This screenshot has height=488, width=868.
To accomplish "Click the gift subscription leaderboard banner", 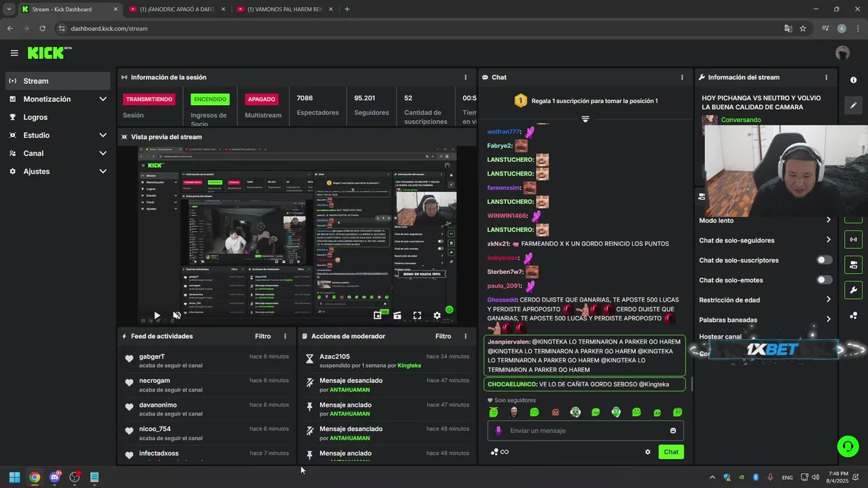I will [585, 101].
